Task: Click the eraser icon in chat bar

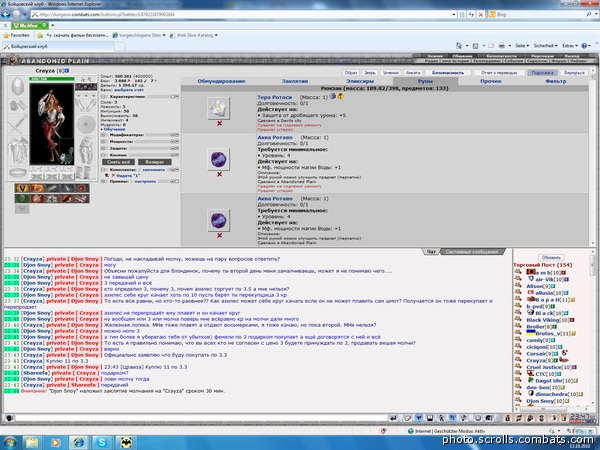Action: pyautogui.click(x=408, y=418)
